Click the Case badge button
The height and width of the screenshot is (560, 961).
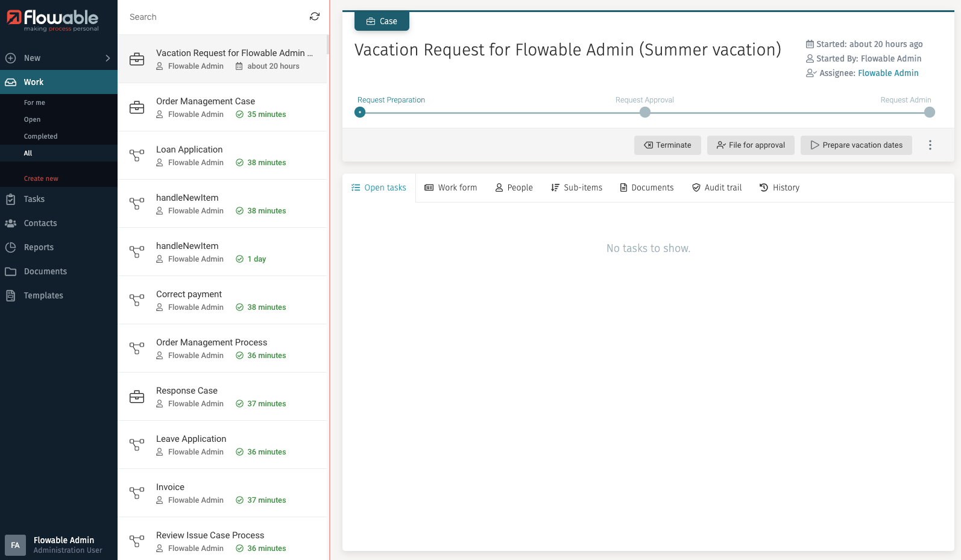(382, 21)
